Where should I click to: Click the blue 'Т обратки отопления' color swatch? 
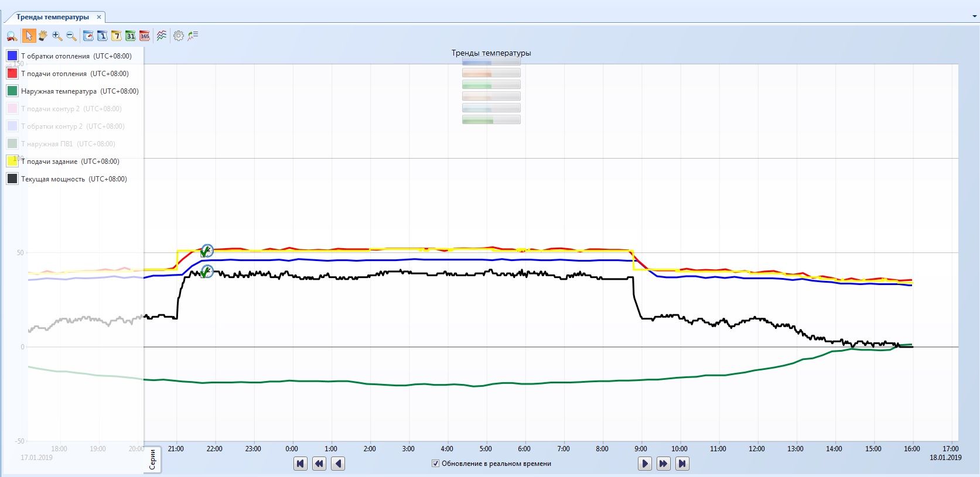[x=12, y=56]
